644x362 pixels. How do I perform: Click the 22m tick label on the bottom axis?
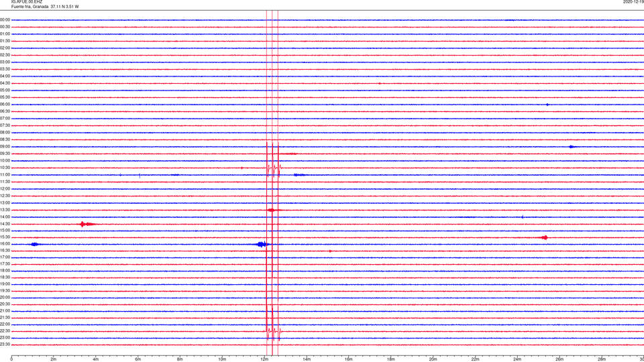pyautogui.click(x=475, y=359)
